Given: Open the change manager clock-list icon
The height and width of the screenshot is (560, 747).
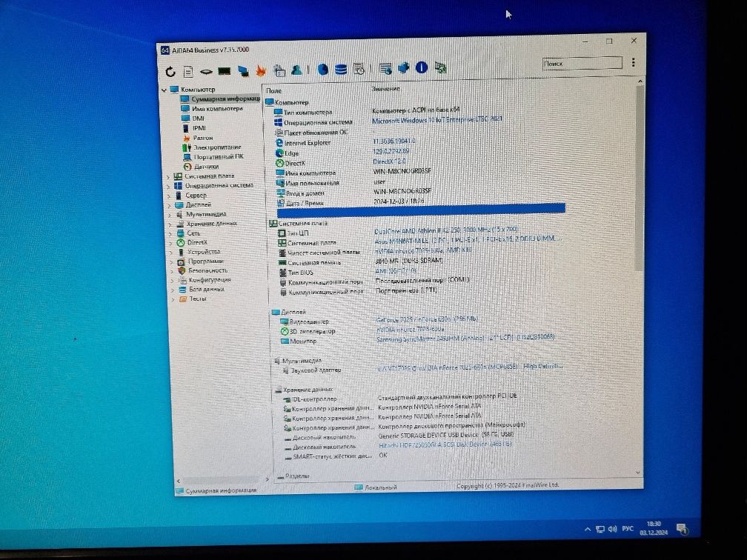Looking at the screenshot, I should (359, 69).
